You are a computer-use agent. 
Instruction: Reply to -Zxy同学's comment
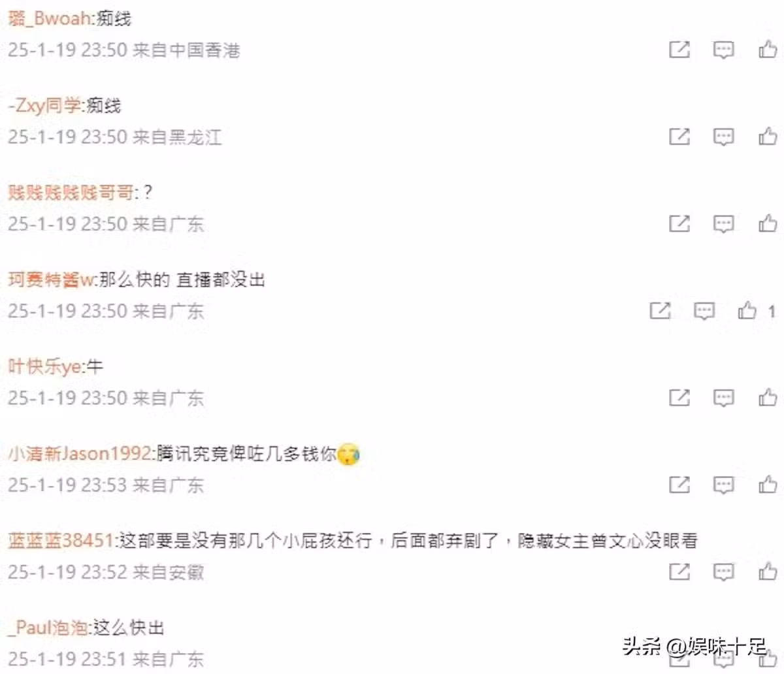pos(723,137)
